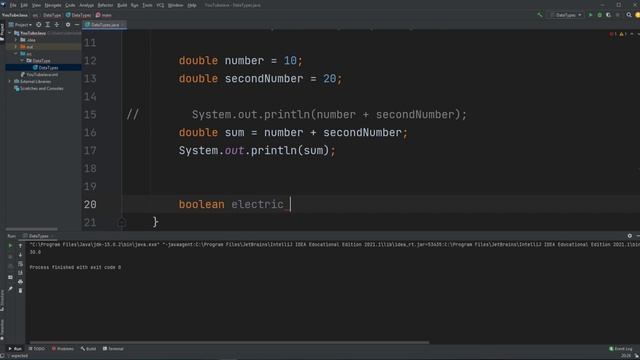Click expand all icon in Project panel

48,25
